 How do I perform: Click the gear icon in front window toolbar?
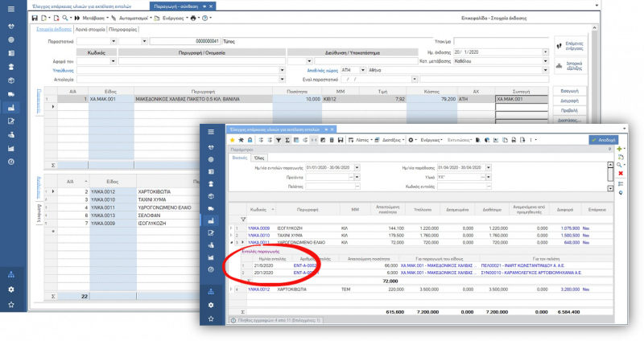[x=411, y=140]
